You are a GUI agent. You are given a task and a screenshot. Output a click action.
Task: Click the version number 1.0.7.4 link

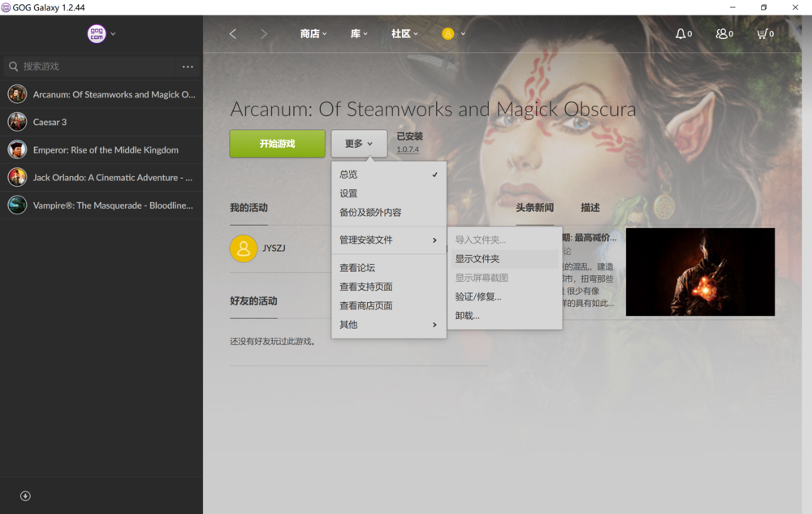coord(408,149)
